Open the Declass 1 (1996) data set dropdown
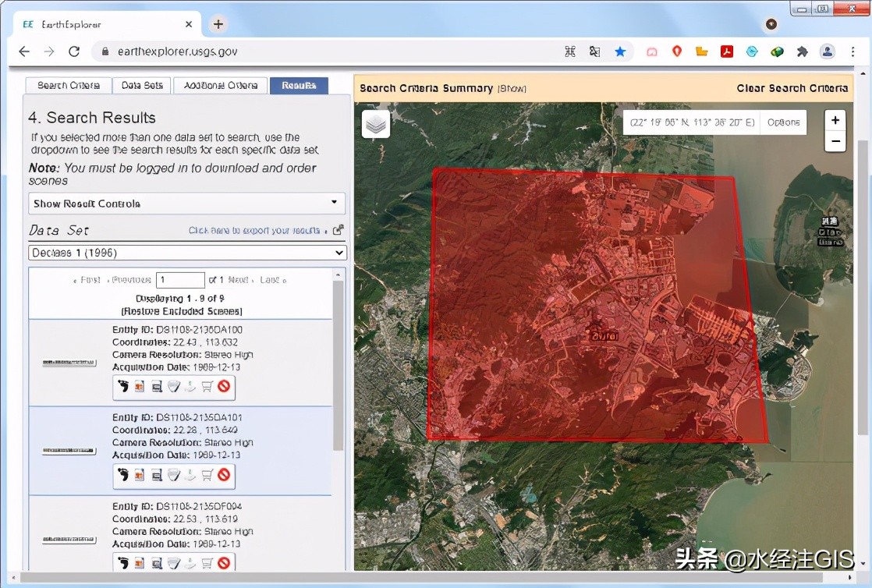The width and height of the screenshot is (872, 588). point(187,253)
